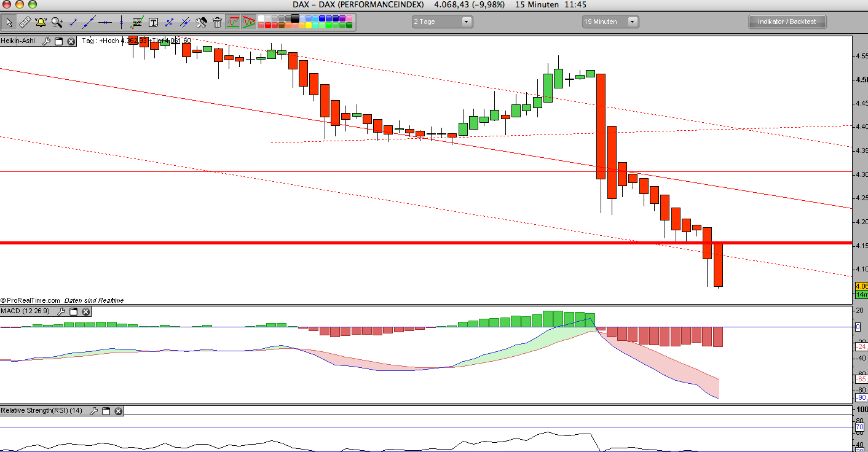Viewport: 868px width, 452px height.
Task: Activate the magnifier zoom tool
Action: click(57, 23)
